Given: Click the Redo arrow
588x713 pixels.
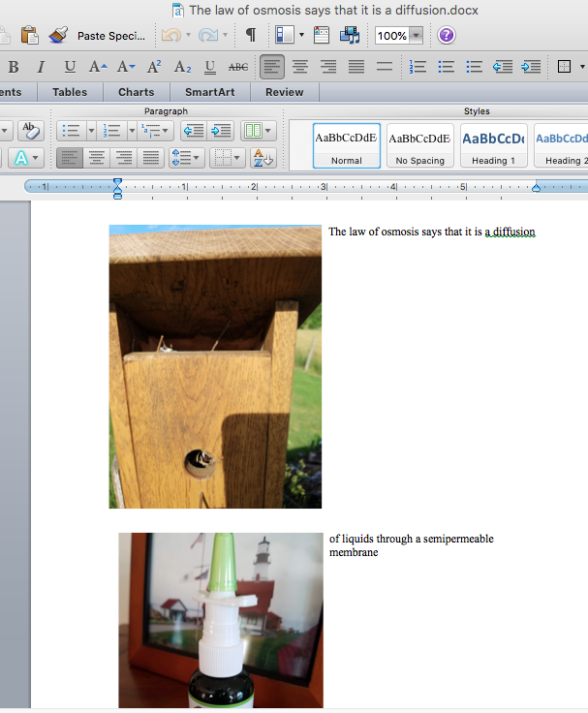Looking at the screenshot, I should point(208,35).
